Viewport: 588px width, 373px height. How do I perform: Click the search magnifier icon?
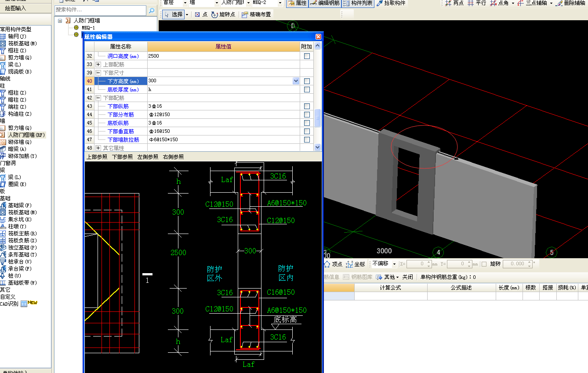tap(152, 10)
